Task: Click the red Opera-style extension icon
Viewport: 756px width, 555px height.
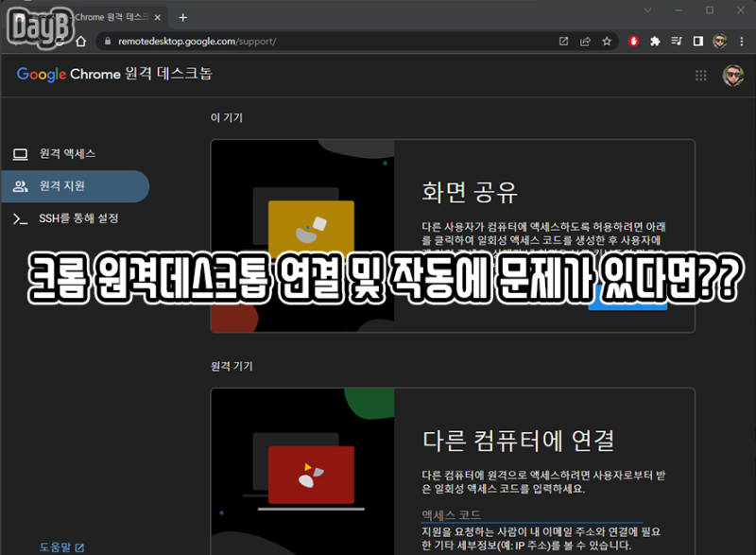Action: point(633,42)
